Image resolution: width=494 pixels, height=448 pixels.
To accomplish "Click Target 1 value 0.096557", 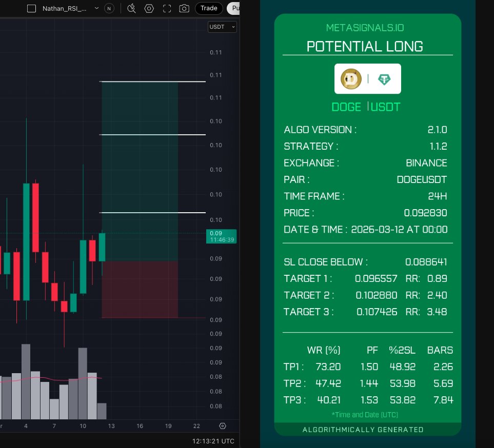I will (376, 279).
